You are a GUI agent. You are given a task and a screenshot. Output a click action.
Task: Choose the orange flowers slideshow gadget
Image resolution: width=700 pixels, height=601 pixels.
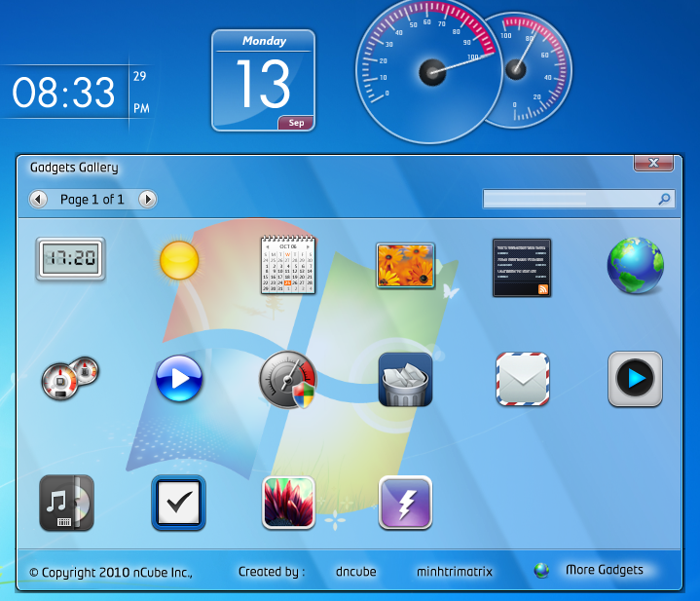(x=405, y=266)
